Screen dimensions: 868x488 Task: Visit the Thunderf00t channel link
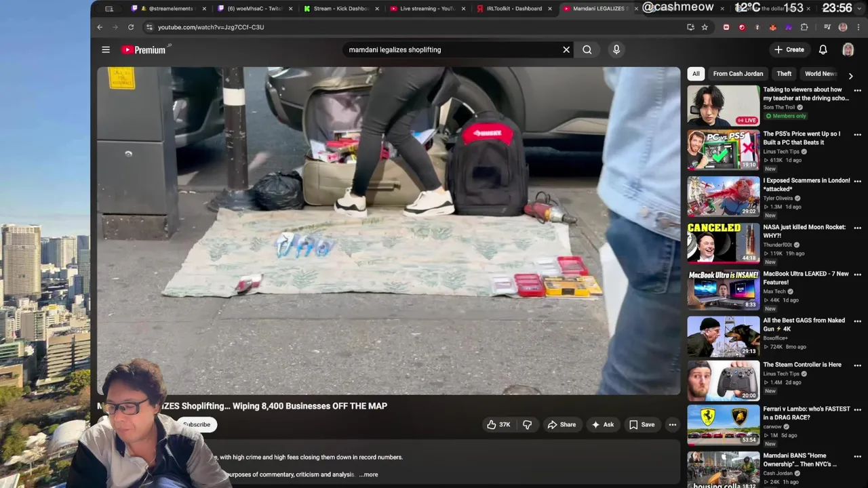click(x=779, y=245)
